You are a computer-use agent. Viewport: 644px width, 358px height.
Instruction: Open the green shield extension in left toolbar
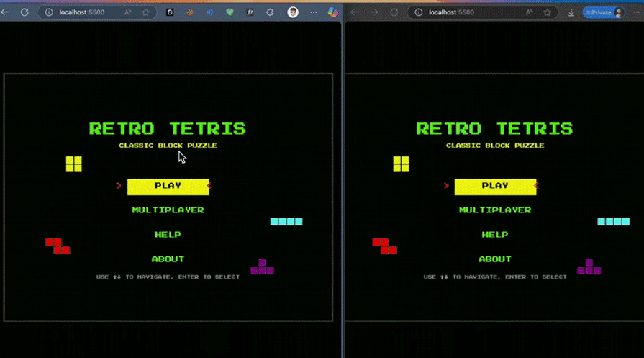click(230, 12)
